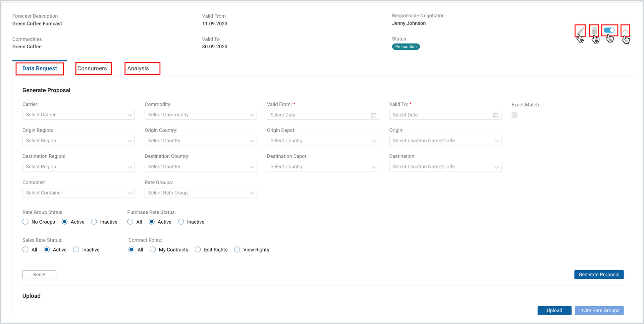Open the Select Rate Group dropdown
644x324 pixels.
point(201,193)
